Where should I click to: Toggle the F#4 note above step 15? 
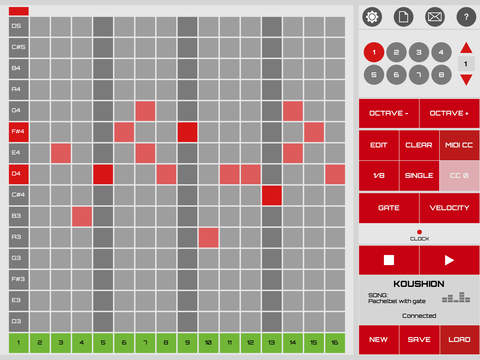click(x=314, y=131)
